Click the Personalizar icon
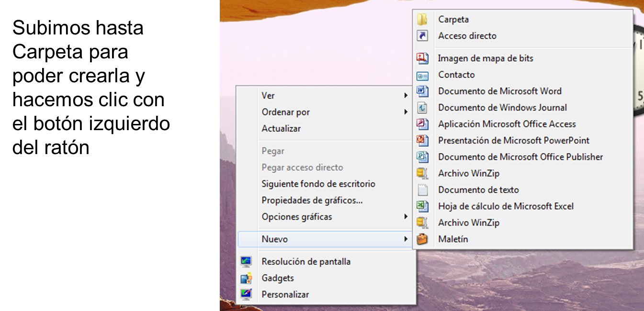 point(247,294)
